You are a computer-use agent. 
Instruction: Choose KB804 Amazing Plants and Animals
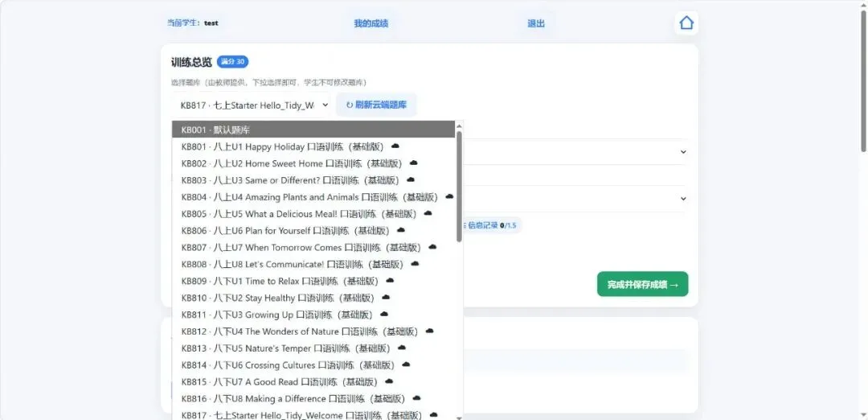pyautogui.click(x=313, y=197)
